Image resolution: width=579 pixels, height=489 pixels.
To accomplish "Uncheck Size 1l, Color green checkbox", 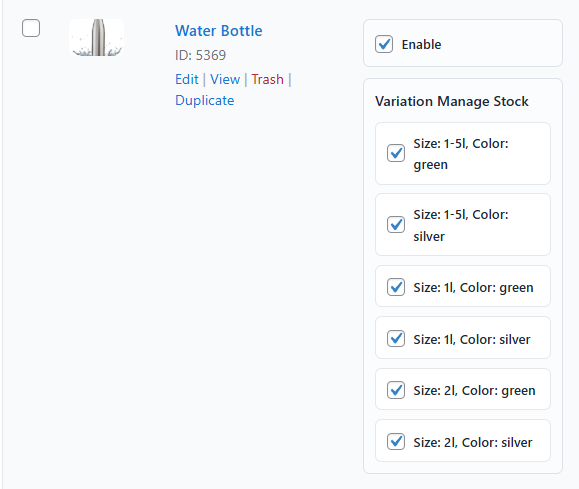I will click(396, 287).
